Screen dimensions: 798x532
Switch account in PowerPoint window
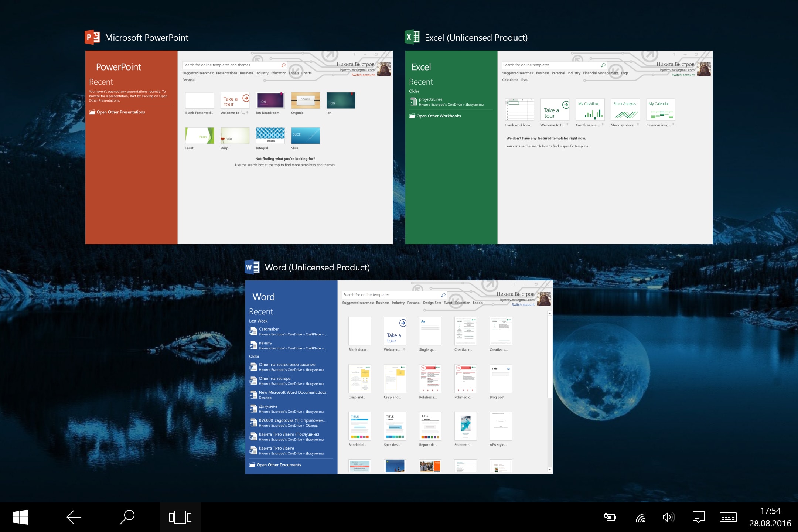tap(363, 75)
